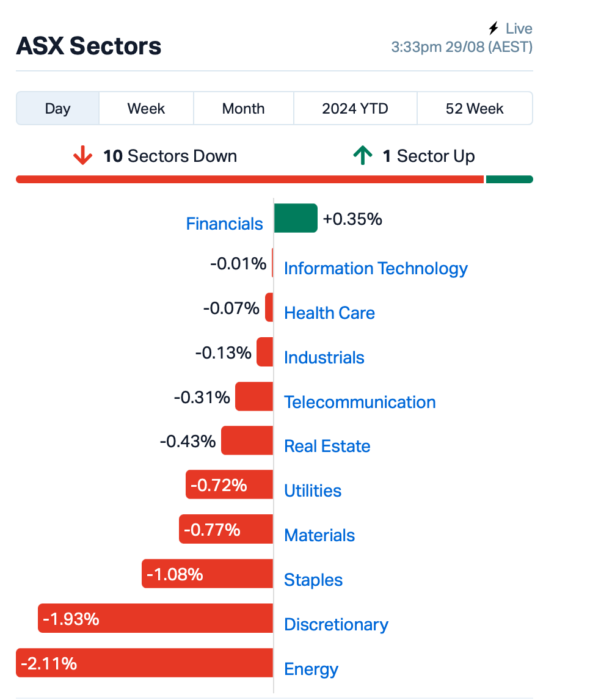Click green segment of sectors progress bar

[x=509, y=180]
